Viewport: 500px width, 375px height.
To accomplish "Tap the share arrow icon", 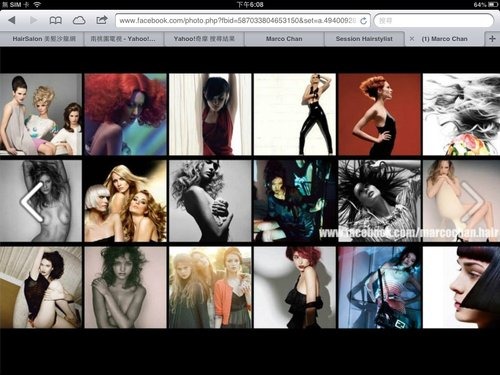I will (x=102, y=20).
